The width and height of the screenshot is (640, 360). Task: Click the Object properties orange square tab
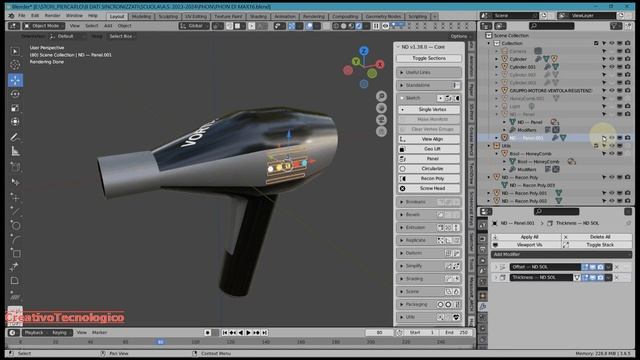coord(483,296)
